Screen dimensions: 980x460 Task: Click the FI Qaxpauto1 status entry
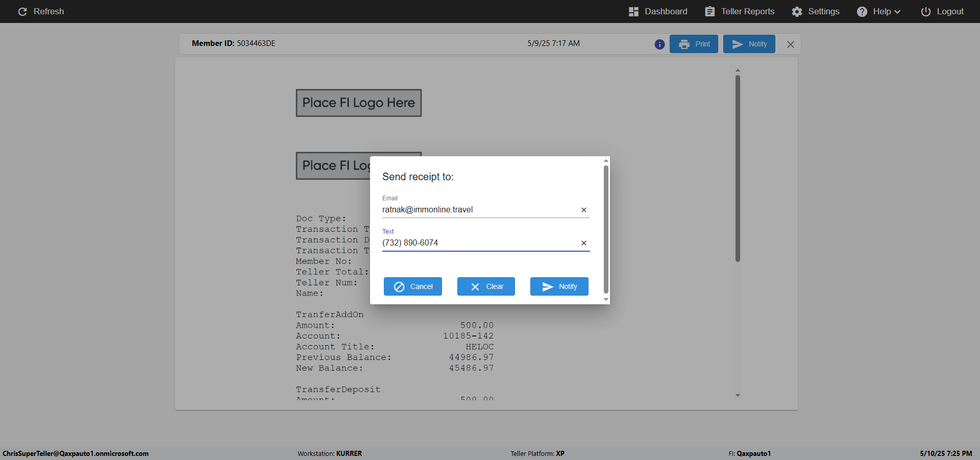(x=750, y=453)
